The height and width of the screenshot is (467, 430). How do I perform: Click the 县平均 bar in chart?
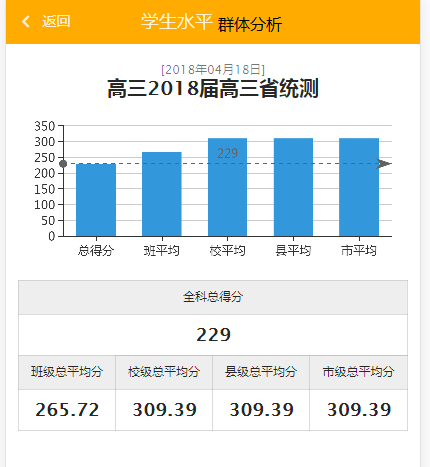[293, 187]
